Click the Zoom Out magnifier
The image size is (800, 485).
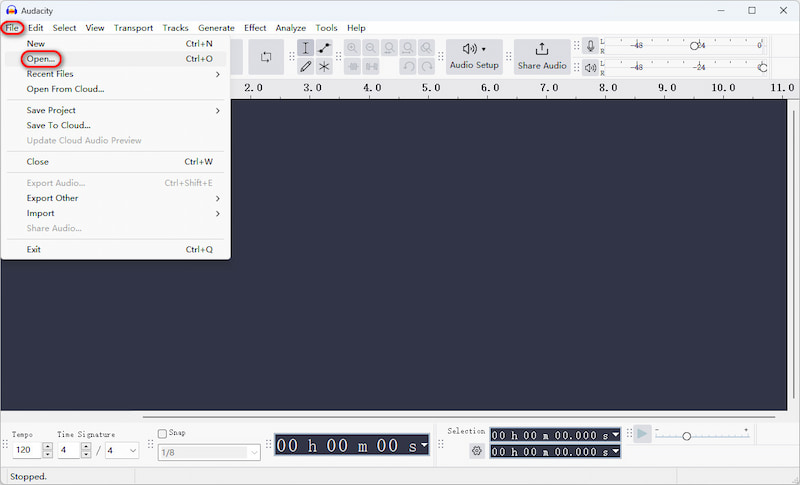pyautogui.click(x=370, y=48)
